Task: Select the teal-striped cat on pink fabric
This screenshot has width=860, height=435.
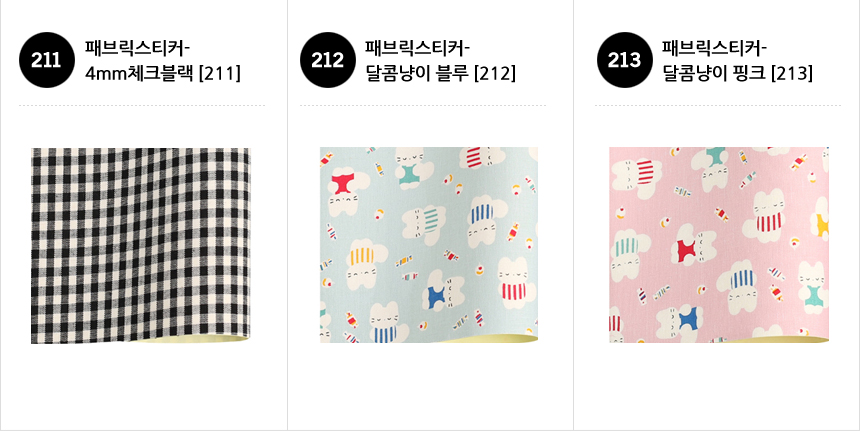Action: click(629, 255)
